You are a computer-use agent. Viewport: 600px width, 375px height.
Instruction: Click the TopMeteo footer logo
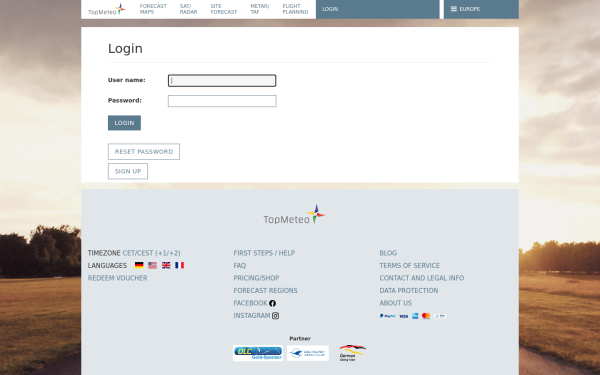(294, 215)
